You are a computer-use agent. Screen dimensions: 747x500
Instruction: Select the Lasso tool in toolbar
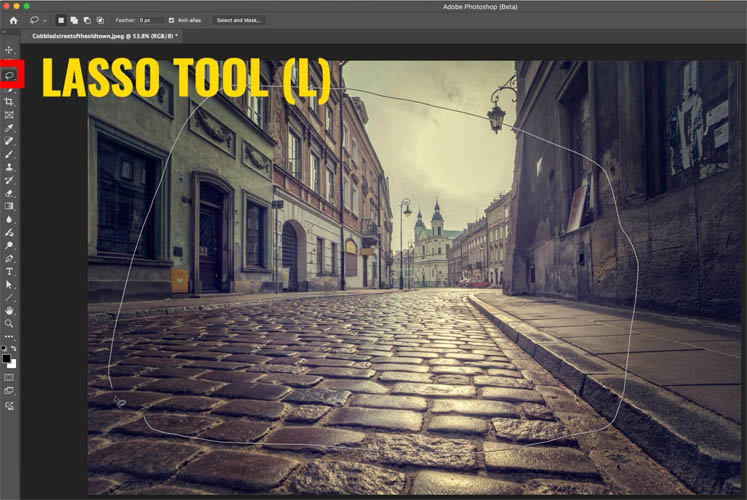[x=9, y=75]
